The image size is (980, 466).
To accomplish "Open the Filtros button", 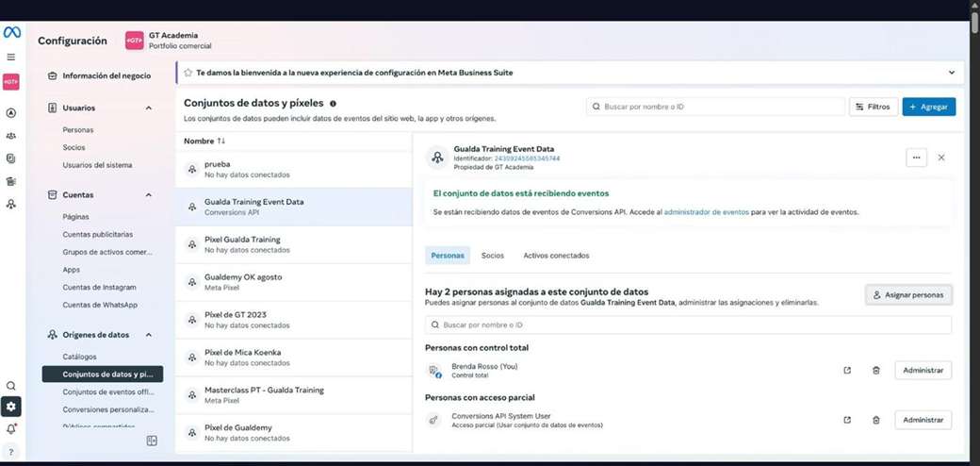I will click(x=874, y=107).
